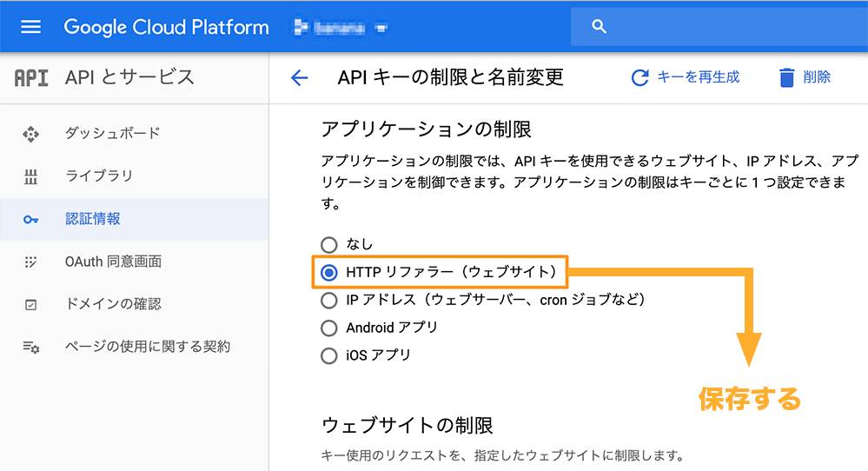868x471 pixels.
Task: Select 認証情報 in the sidebar
Action: 134,219
